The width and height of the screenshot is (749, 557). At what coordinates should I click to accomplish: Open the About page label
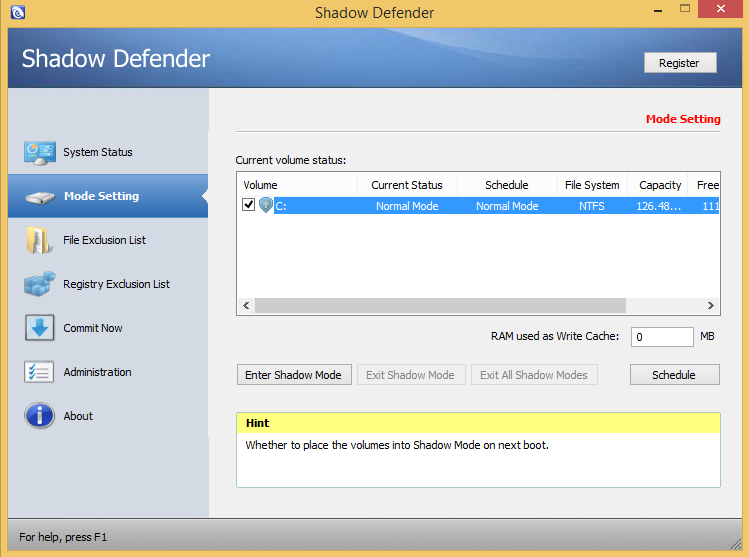click(78, 416)
